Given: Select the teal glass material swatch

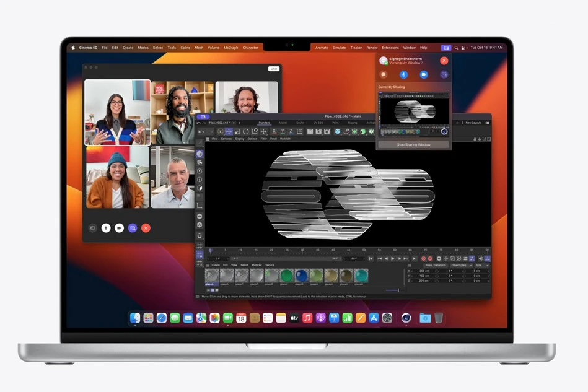Looking at the screenshot, I should [361, 276].
